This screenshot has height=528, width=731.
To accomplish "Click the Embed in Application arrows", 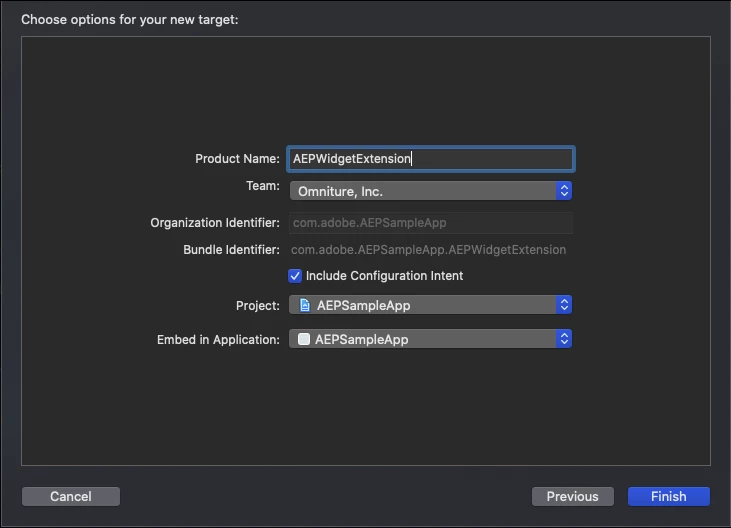I will (x=564, y=339).
